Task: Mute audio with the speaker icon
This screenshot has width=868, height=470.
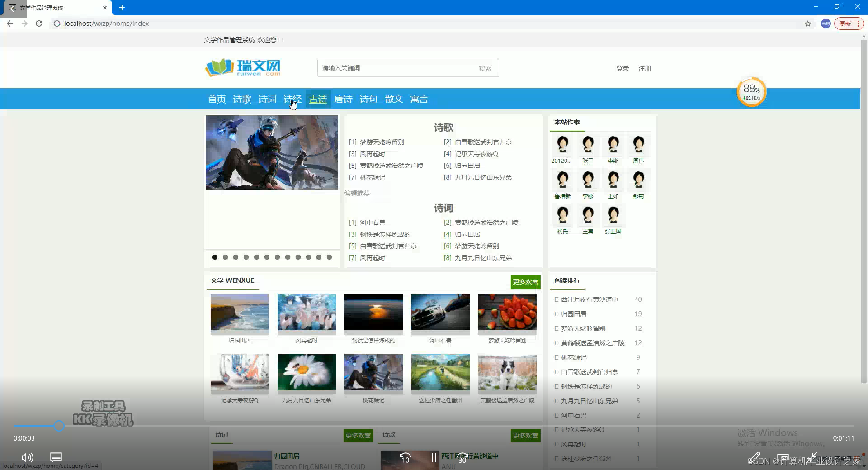Action: click(x=28, y=457)
